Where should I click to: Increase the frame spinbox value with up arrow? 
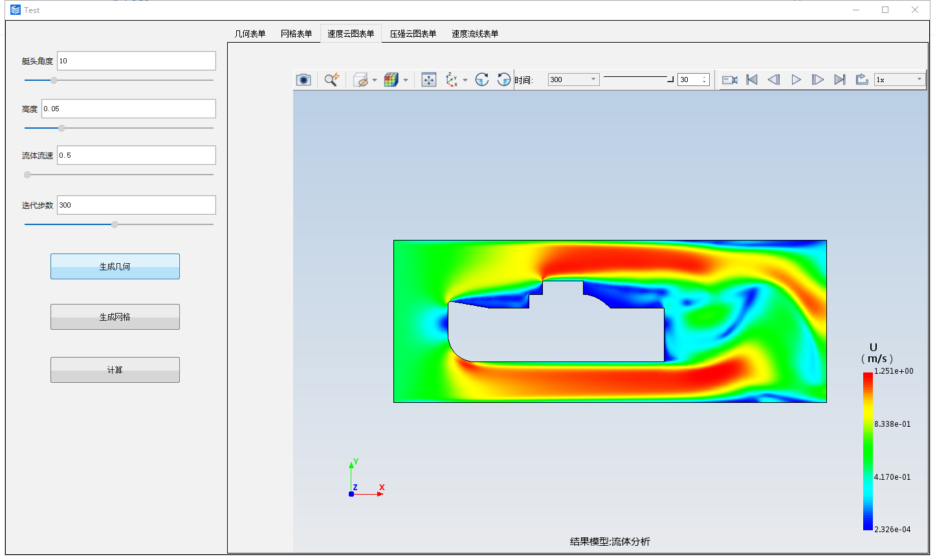(705, 77)
